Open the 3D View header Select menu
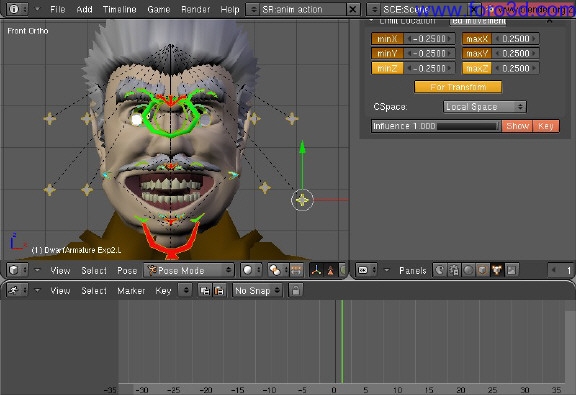 coord(94,270)
